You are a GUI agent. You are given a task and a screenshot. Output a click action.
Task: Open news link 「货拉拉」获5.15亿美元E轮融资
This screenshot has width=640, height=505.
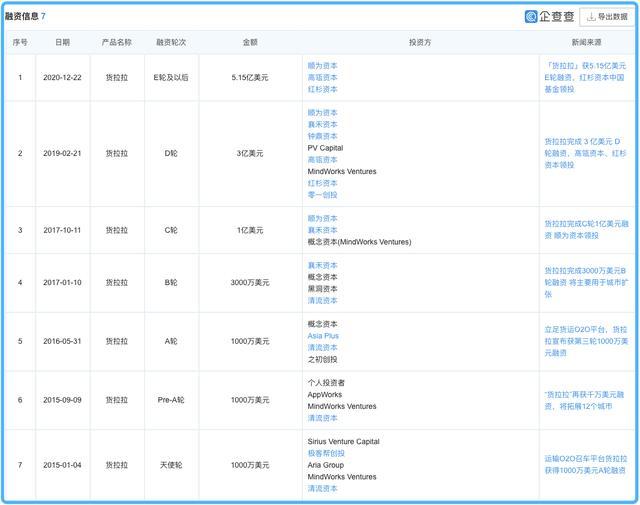[585, 78]
